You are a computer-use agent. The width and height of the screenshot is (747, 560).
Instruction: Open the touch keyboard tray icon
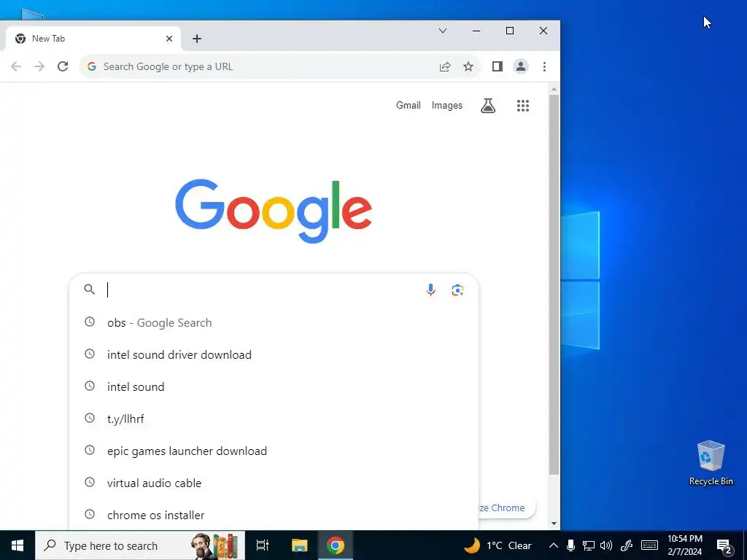tap(649, 545)
